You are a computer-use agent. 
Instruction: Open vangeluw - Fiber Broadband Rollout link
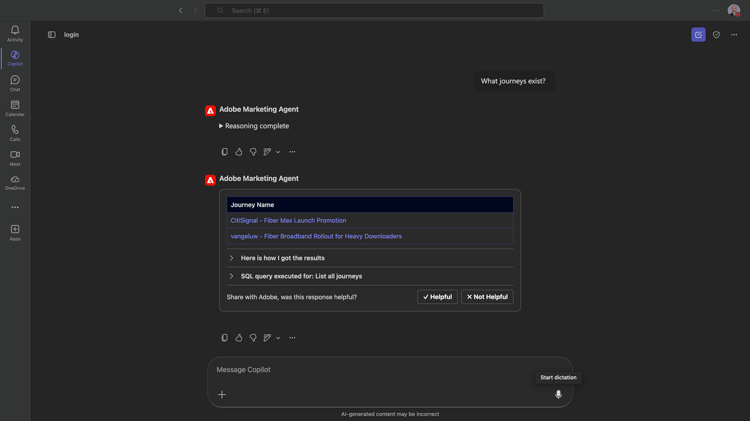click(x=316, y=236)
